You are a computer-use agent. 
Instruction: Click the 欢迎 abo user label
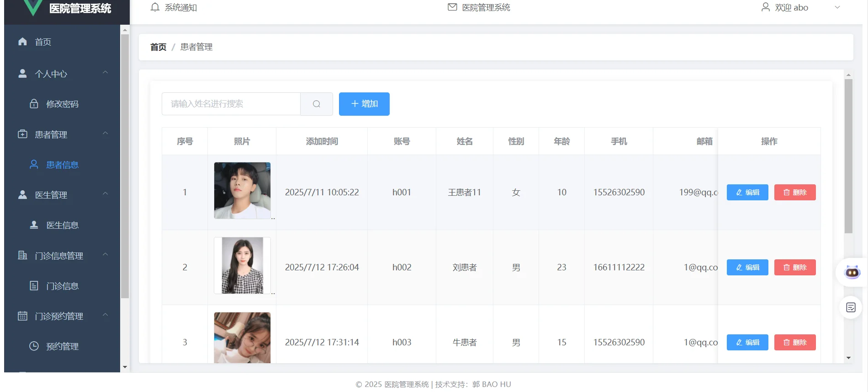tap(792, 7)
